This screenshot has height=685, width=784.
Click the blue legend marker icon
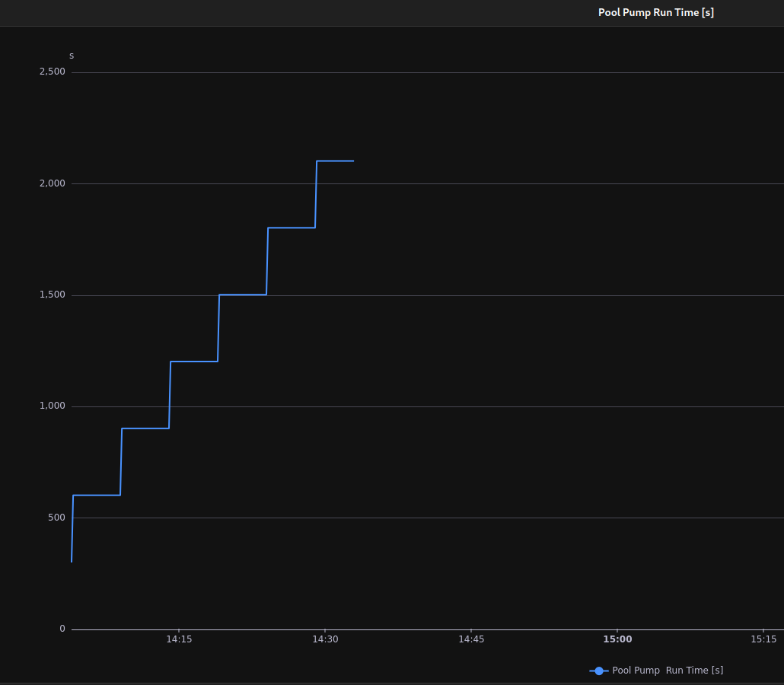coord(599,671)
